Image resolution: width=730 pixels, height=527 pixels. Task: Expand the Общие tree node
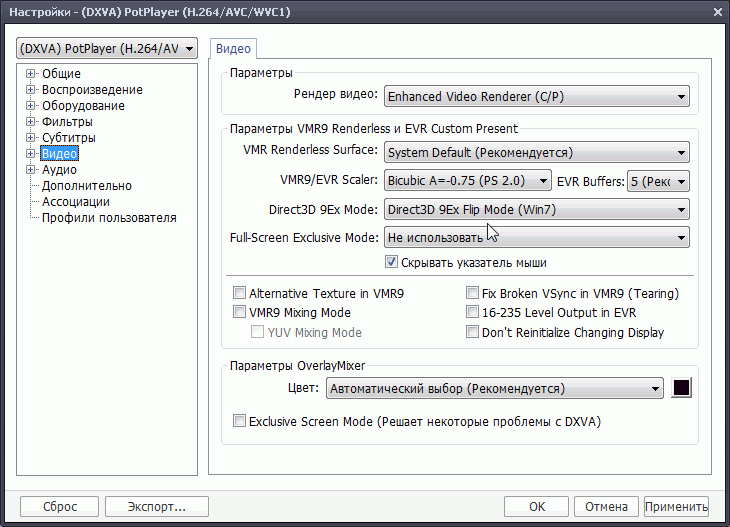[31, 74]
